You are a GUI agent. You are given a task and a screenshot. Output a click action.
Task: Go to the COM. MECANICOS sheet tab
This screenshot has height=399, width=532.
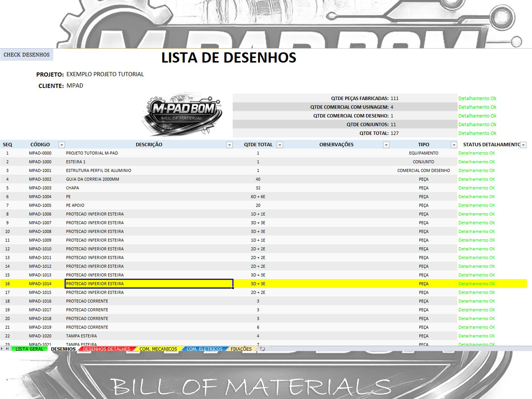pyautogui.click(x=158, y=349)
